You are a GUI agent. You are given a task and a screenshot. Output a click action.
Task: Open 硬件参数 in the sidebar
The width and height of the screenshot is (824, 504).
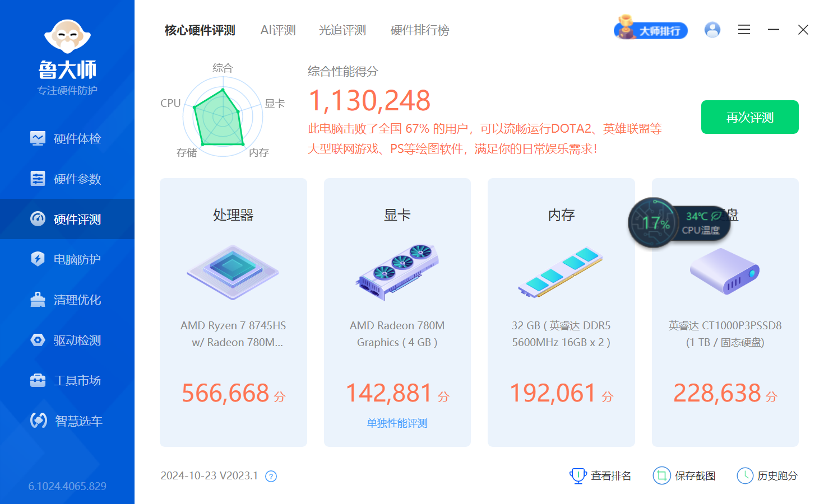click(x=67, y=179)
